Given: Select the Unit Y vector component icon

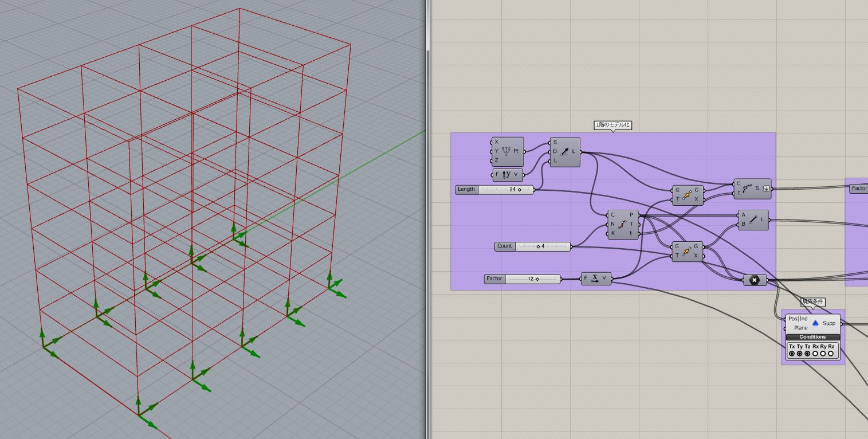Looking at the screenshot, I should [506, 175].
